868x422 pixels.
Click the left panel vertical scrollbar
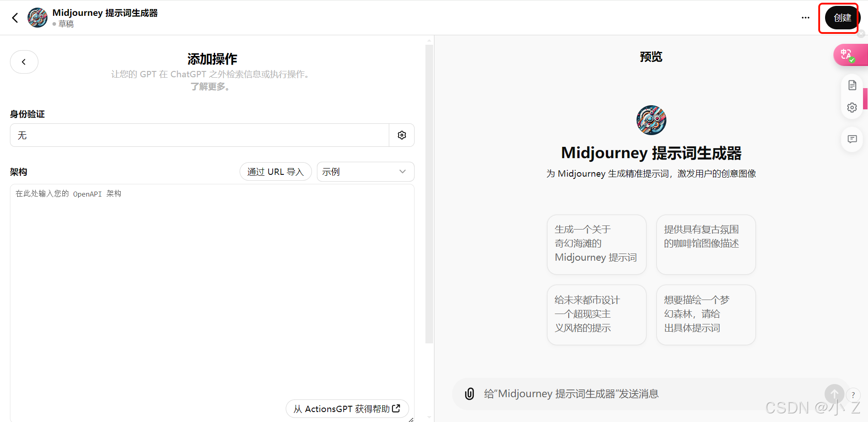pos(429,193)
